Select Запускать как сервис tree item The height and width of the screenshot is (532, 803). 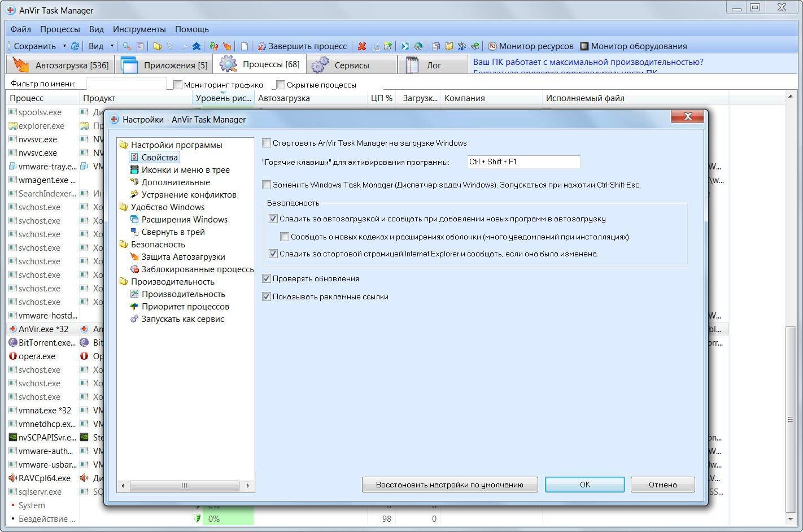177,319
